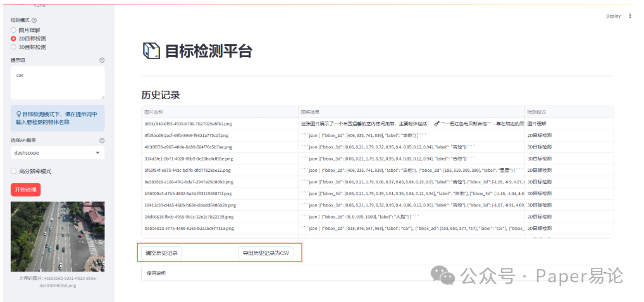The width and height of the screenshot is (644, 302).
Task: Click the result cell with label 人脸
Action: (x=412, y=217)
